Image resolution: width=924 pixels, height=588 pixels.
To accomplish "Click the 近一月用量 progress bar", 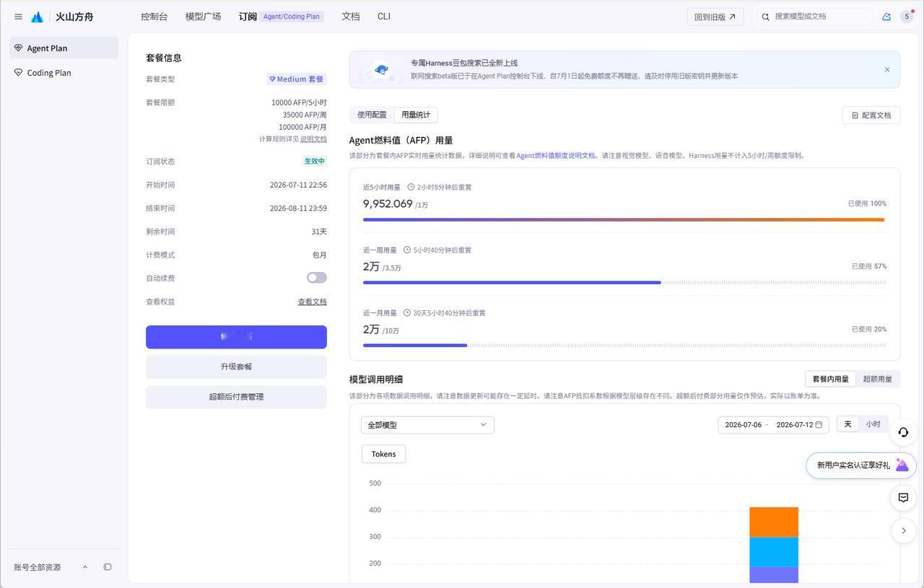I will click(624, 346).
